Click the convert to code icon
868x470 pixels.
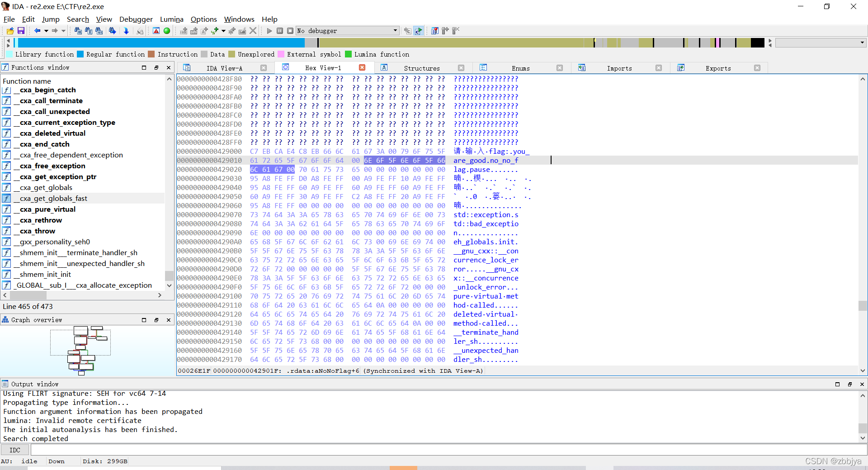click(x=184, y=31)
